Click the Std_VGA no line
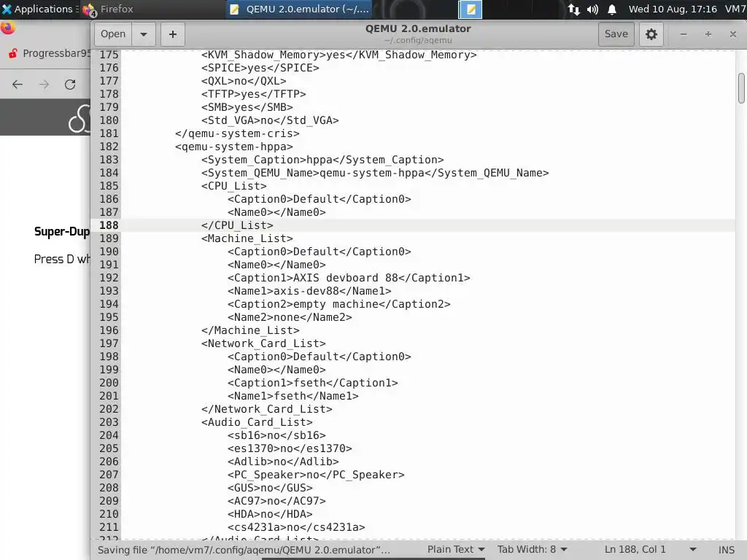This screenshot has height=560, width=747. pyautogui.click(x=270, y=120)
